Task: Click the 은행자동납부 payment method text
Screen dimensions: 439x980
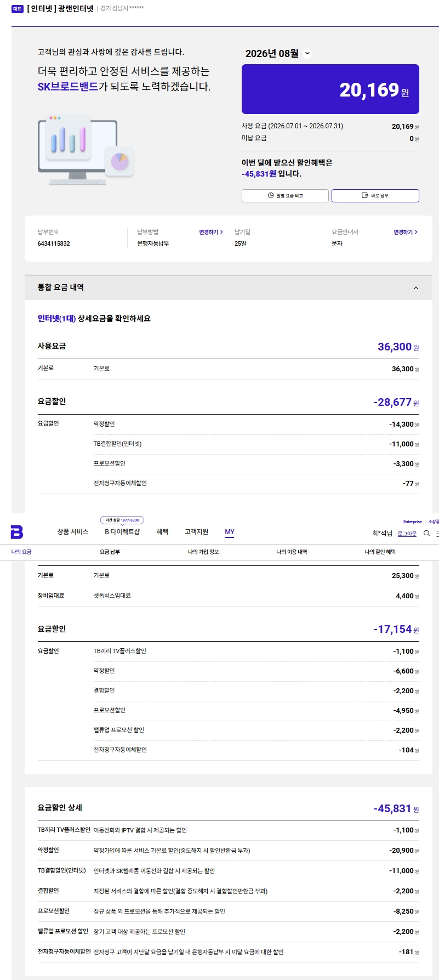Action: point(153,243)
